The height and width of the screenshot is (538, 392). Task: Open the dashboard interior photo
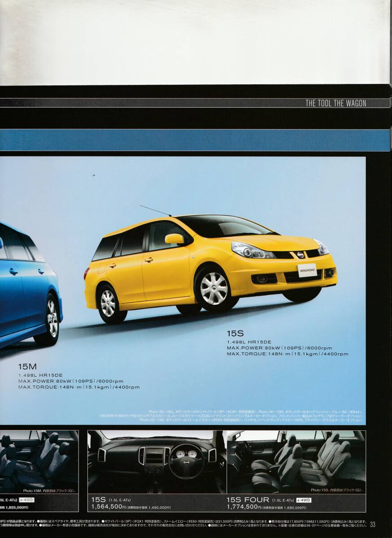tap(157, 462)
